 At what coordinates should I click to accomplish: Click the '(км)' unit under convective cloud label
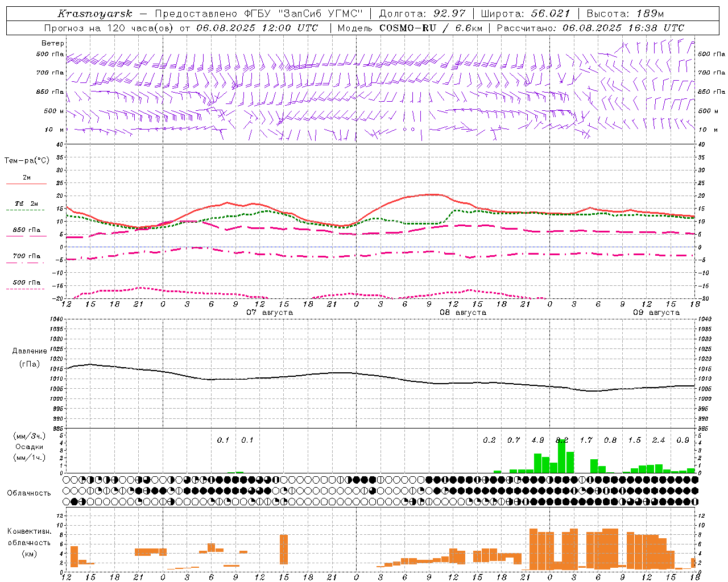tap(30, 554)
